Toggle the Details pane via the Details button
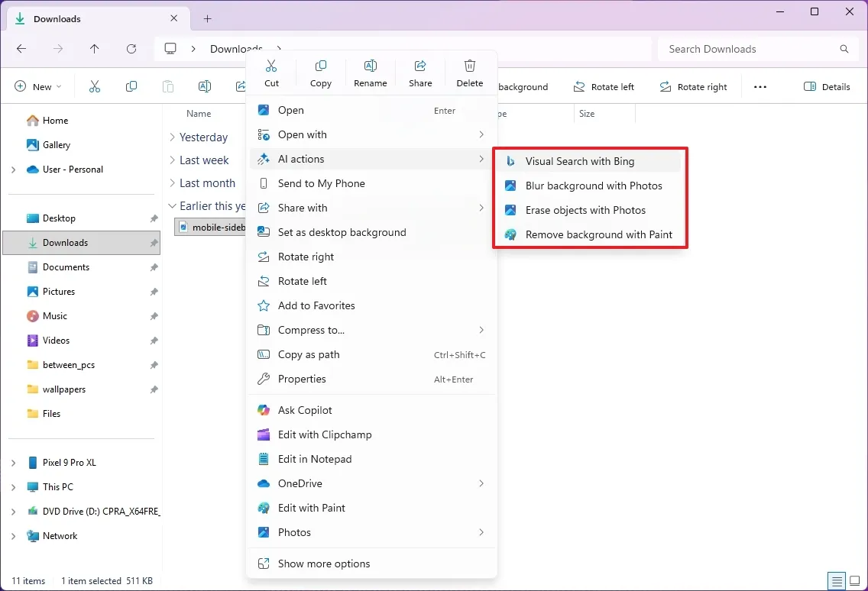The image size is (868, 591). click(x=826, y=86)
